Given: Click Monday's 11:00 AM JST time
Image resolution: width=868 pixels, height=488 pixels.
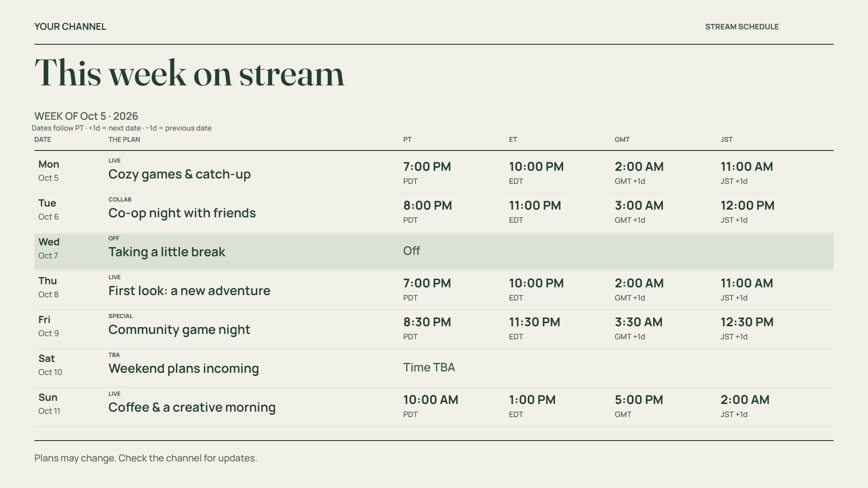Looking at the screenshot, I should (x=747, y=166).
